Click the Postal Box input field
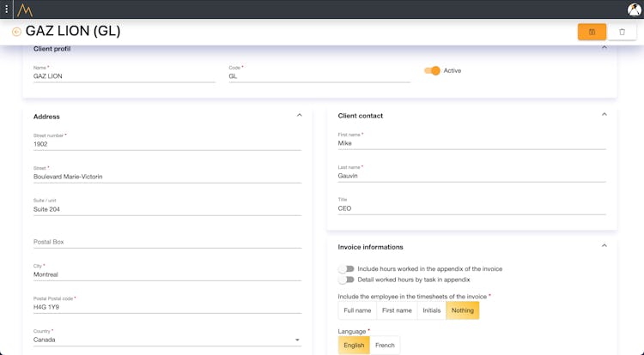This screenshot has width=644, height=355. tap(167, 242)
